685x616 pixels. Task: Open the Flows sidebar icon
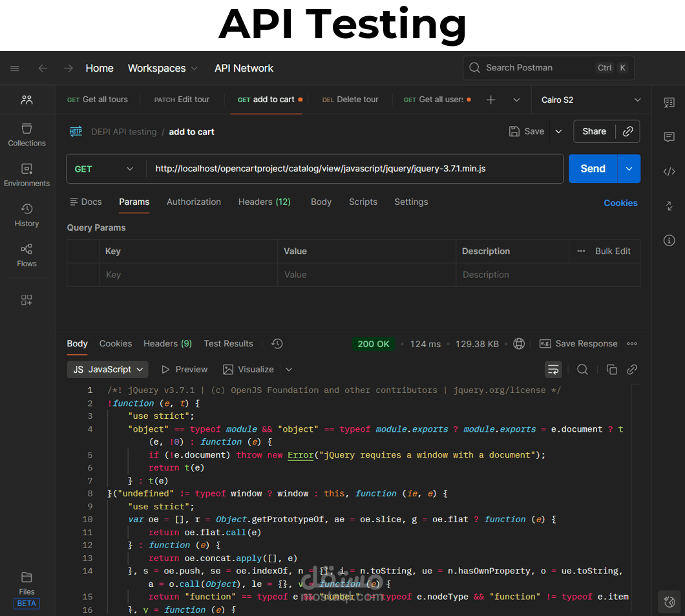coord(26,255)
